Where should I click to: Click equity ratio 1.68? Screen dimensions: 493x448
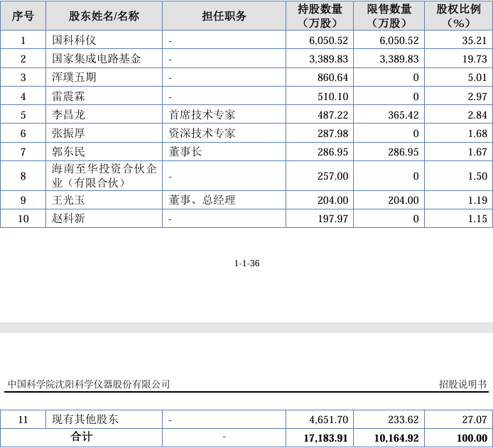coord(477,133)
